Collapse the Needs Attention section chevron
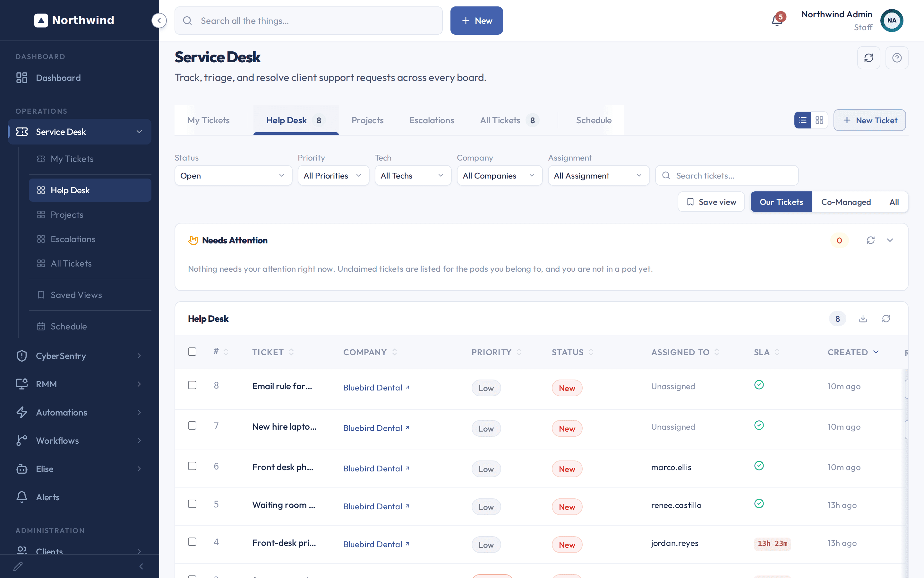 click(890, 240)
